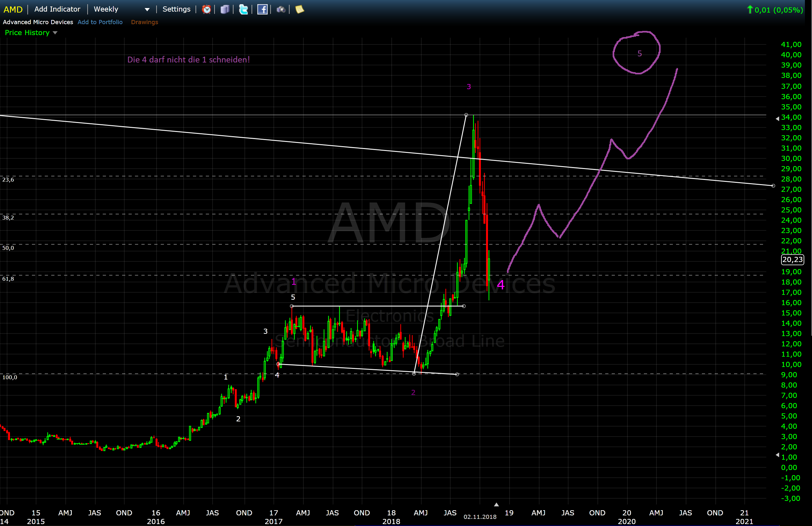The width and height of the screenshot is (812, 526).
Task: Click the Advanced Micro Devices company name
Action: (x=38, y=22)
